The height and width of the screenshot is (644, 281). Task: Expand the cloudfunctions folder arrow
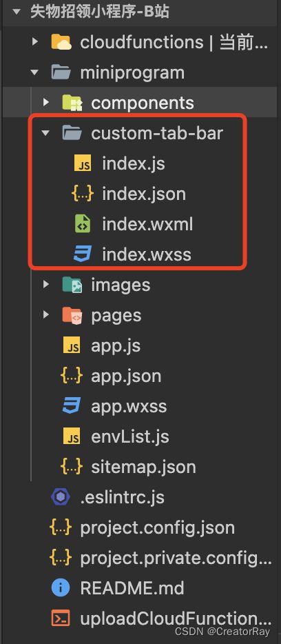pyautogui.click(x=35, y=42)
